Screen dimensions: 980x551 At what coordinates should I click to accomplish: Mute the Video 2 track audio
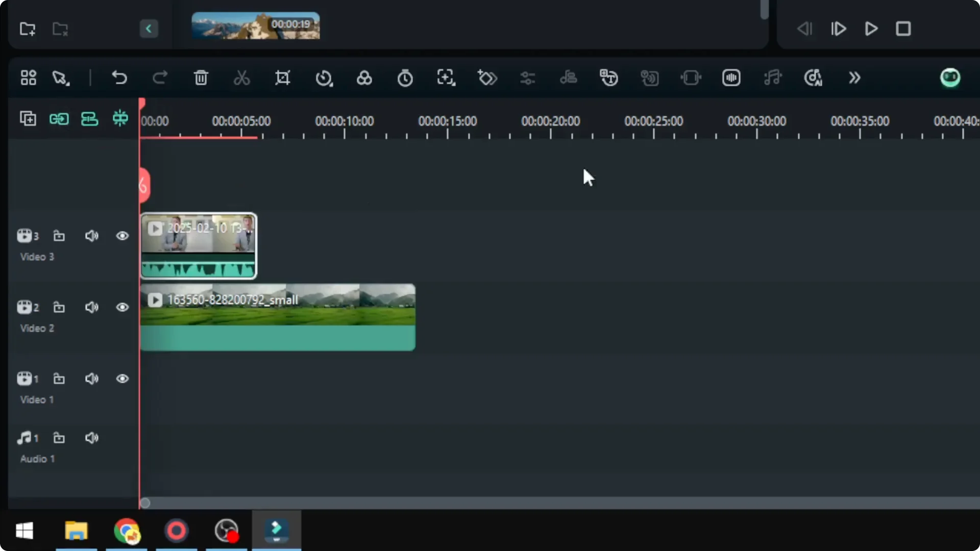point(92,307)
